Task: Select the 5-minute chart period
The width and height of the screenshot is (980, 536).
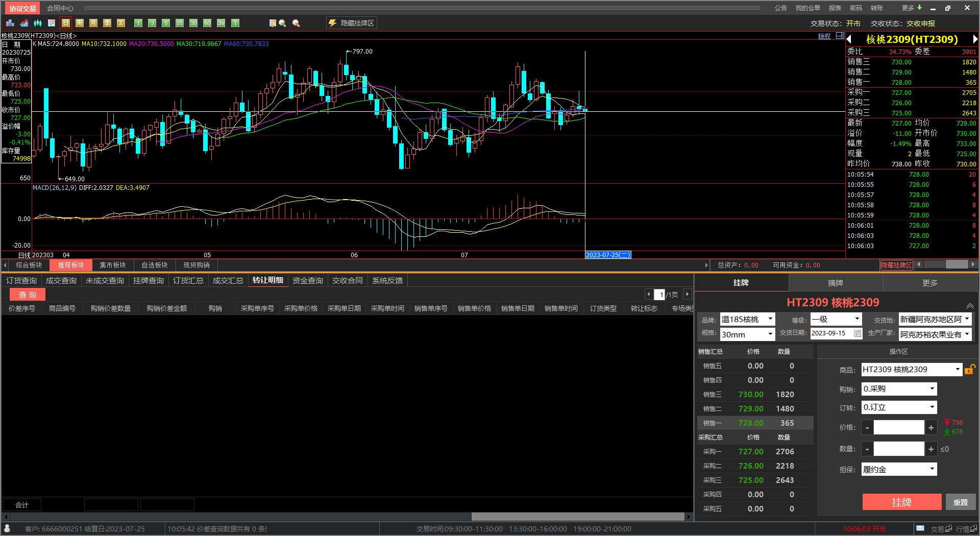Action: 166,23
